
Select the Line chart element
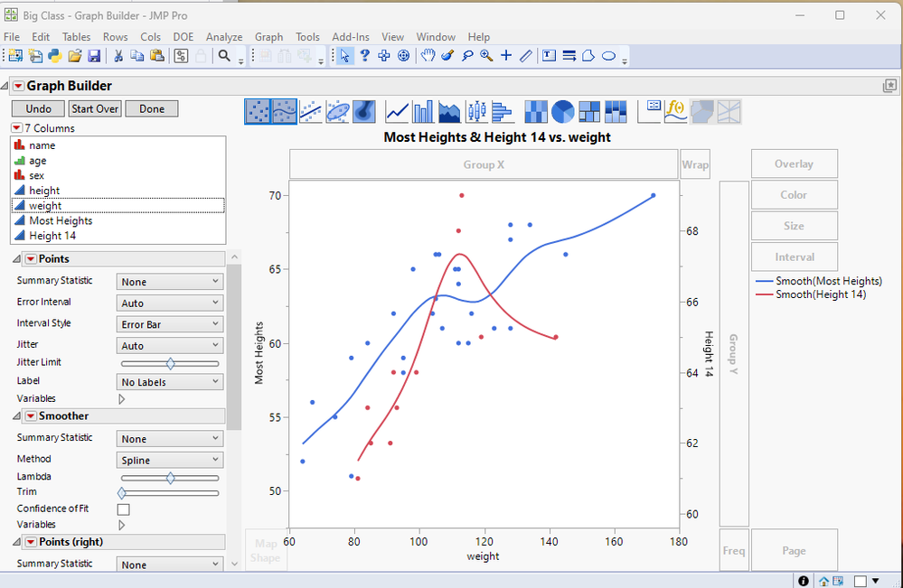(398, 111)
